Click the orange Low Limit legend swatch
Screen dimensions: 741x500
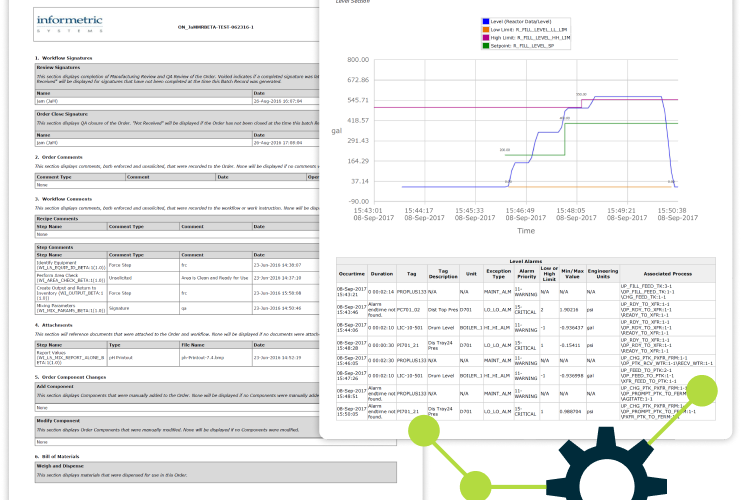pos(485,29)
